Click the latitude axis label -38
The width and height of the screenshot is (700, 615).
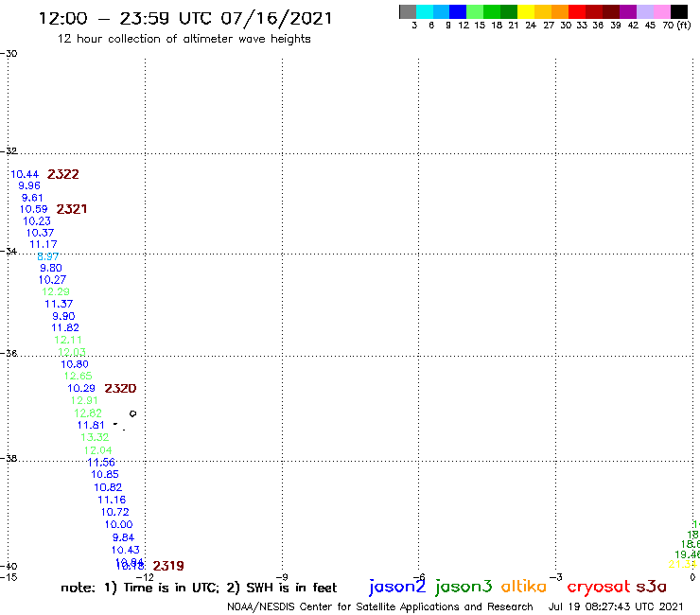click(9, 458)
